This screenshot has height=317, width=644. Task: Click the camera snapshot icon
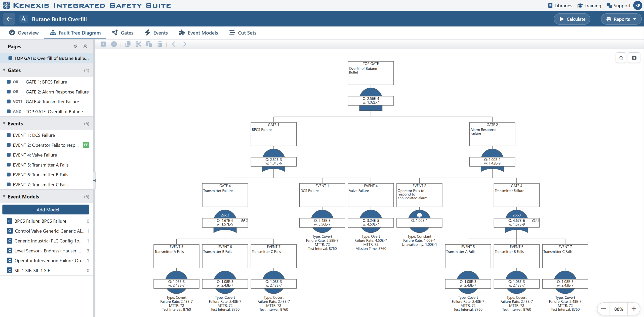point(634,58)
